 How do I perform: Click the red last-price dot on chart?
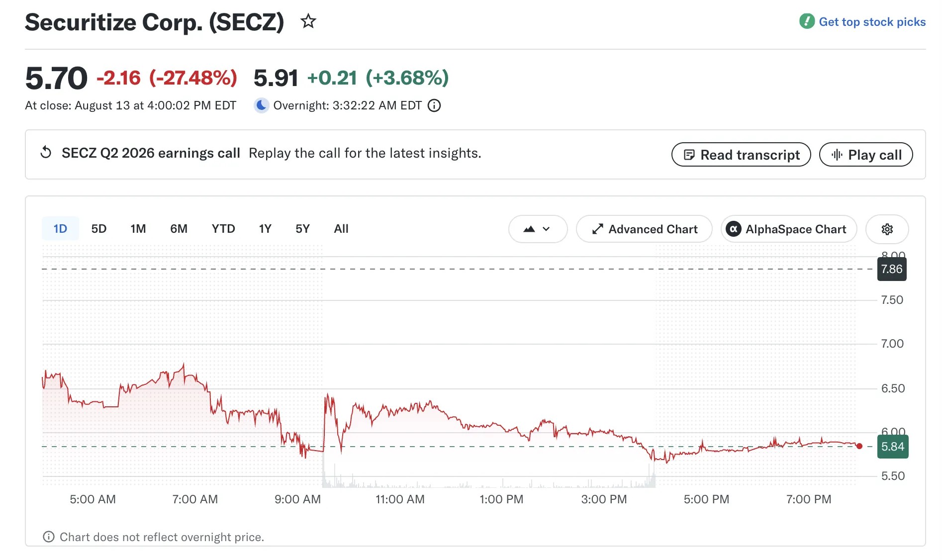click(x=859, y=446)
